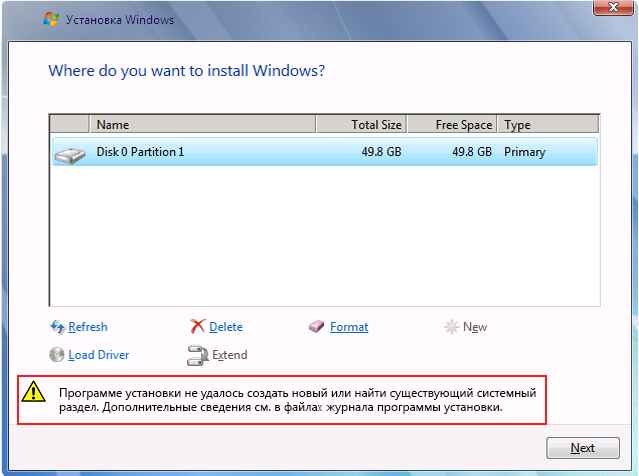
Task: Sort by the Free Space column header
Action: 452,124
